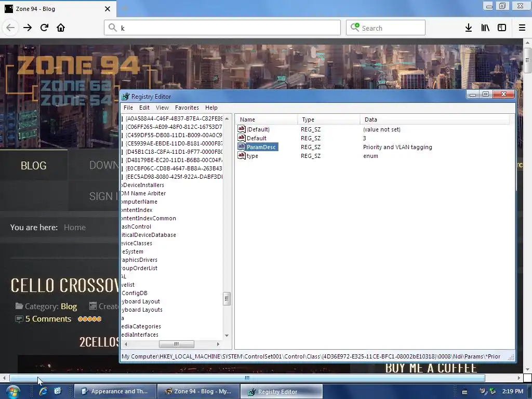Click the registry tree horizontal scrollbar thumb
Screen dimensions: 532x399
click(177, 344)
